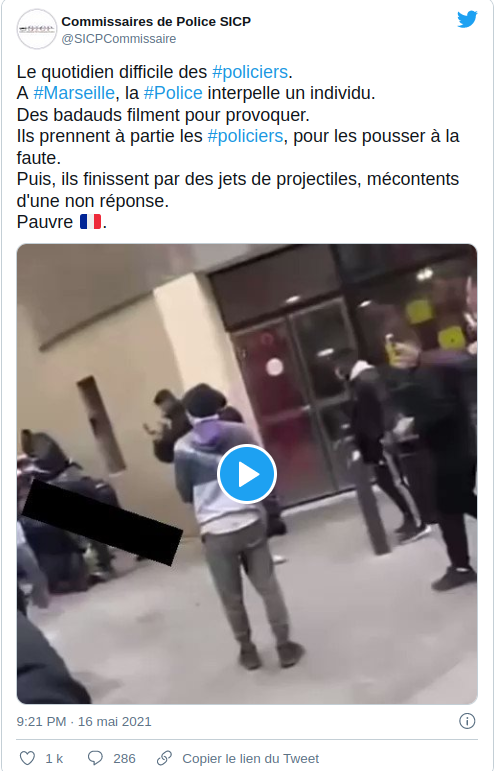Click the 286 replies count
Viewport: 496px width, 771px height.
pyautogui.click(x=124, y=759)
